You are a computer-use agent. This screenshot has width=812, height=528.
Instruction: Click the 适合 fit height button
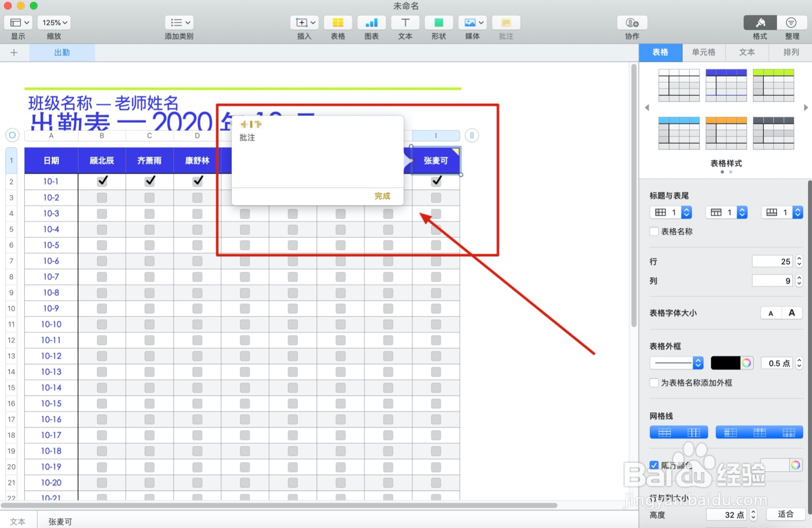click(786, 514)
